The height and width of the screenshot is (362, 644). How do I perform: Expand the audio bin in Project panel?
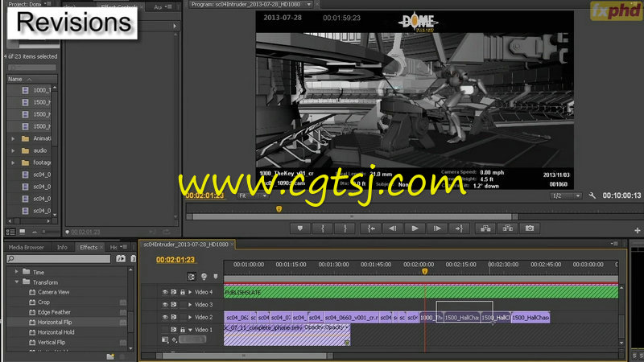(13, 150)
